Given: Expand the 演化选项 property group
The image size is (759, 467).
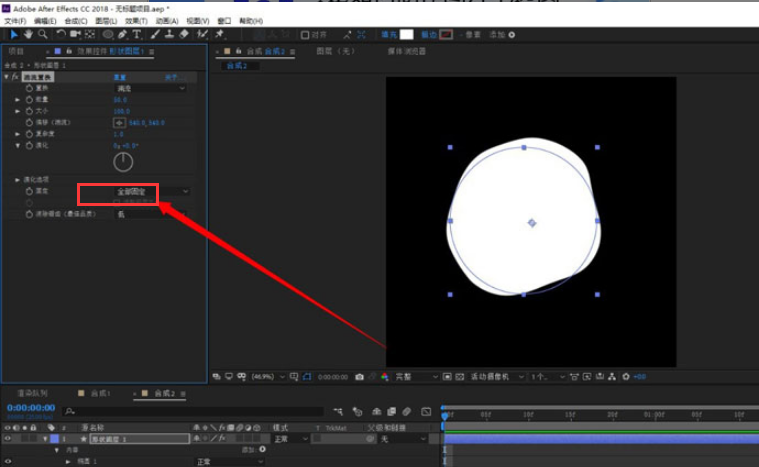Looking at the screenshot, I should [x=17, y=179].
